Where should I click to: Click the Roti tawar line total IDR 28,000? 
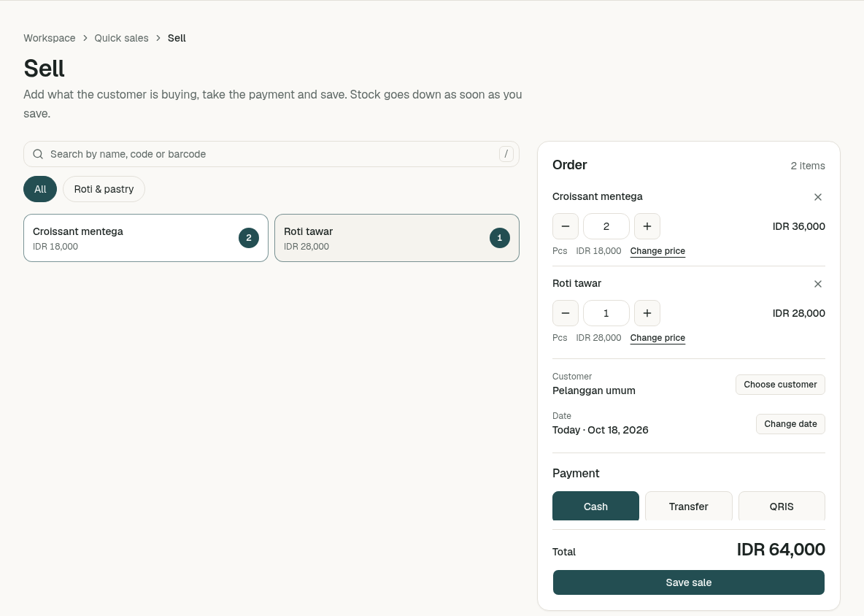click(x=798, y=314)
